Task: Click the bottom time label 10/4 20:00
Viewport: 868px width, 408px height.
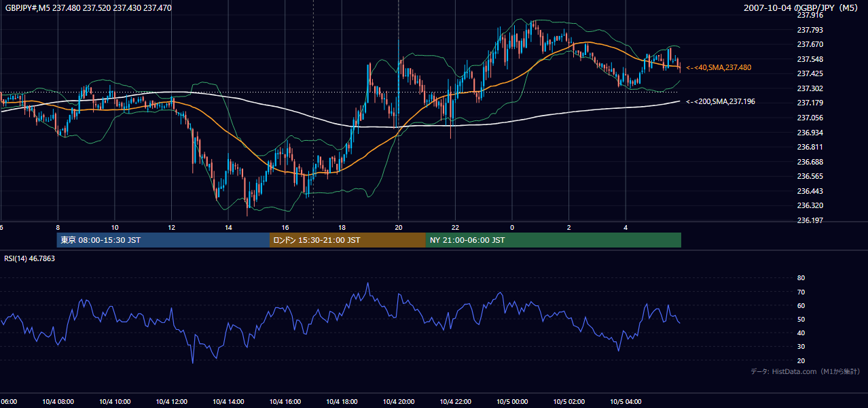Action: (399, 402)
